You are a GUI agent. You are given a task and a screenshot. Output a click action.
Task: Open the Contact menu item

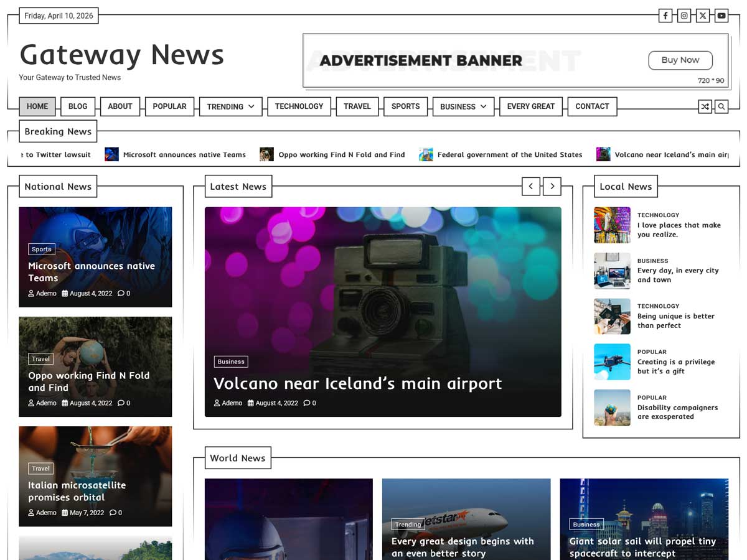(x=592, y=106)
